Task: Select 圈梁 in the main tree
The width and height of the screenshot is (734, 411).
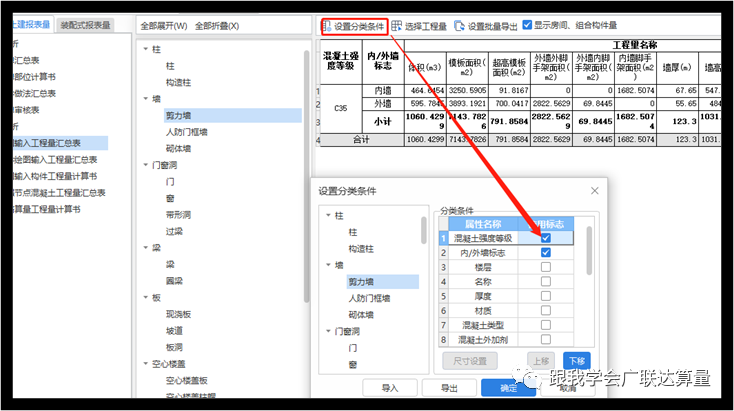Action: 174,281
